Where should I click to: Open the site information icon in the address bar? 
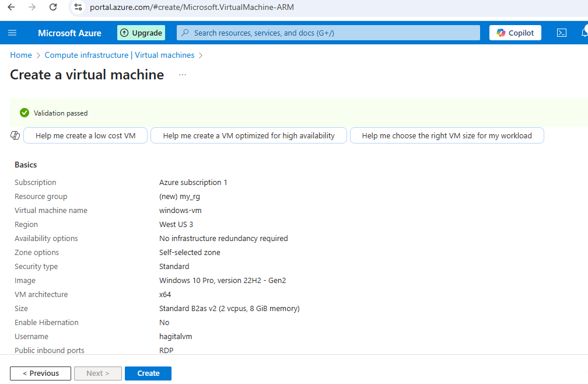tap(78, 7)
